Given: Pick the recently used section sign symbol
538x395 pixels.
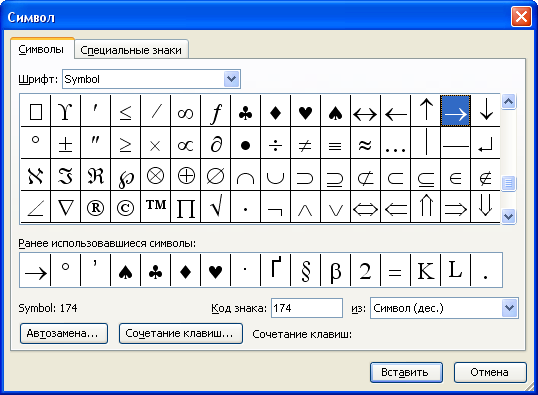Looking at the screenshot, I should (305, 270).
